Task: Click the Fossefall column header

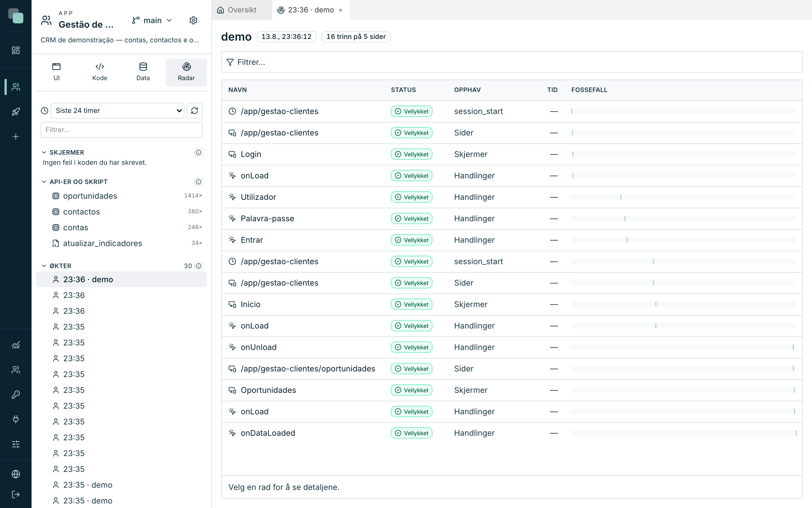Action: pyautogui.click(x=589, y=90)
